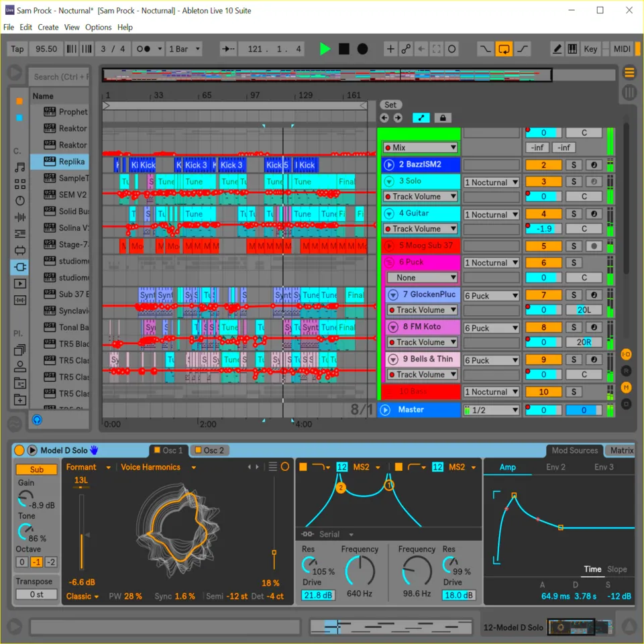Open the Mod Sources tab

pyautogui.click(x=574, y=451)
